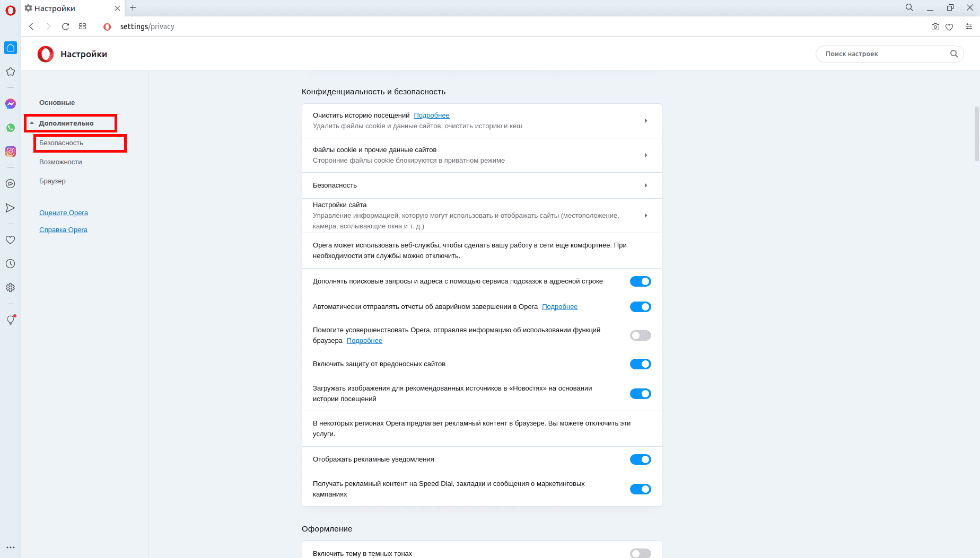Viewport: 980px width, 558px height.
Task: Go to Основные settings section
Action: click(57, 103)
